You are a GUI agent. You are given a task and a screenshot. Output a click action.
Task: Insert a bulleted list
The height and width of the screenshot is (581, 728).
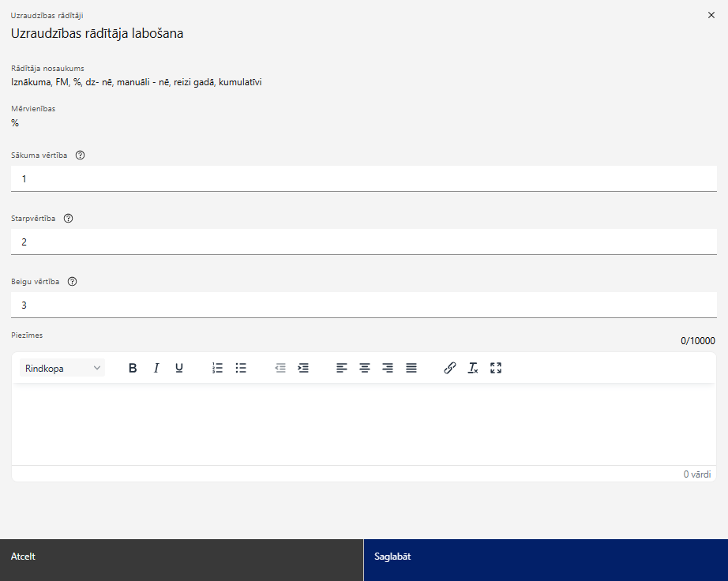pos(241,368)
